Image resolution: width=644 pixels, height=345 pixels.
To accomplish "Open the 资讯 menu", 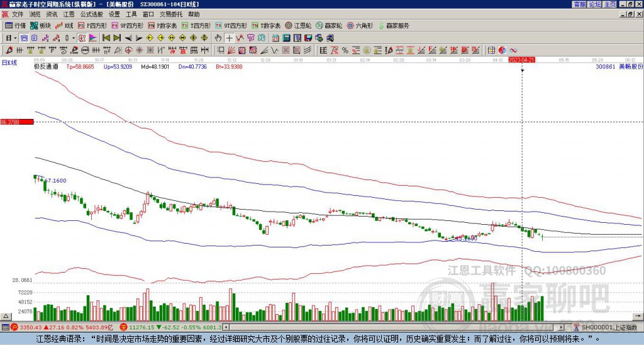I will [x=52, y=14].
